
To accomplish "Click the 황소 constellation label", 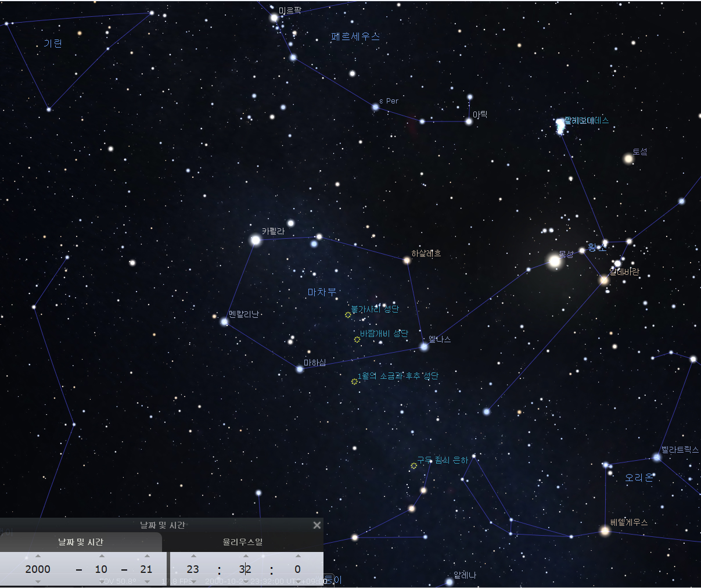I will (x=596, y=248).
